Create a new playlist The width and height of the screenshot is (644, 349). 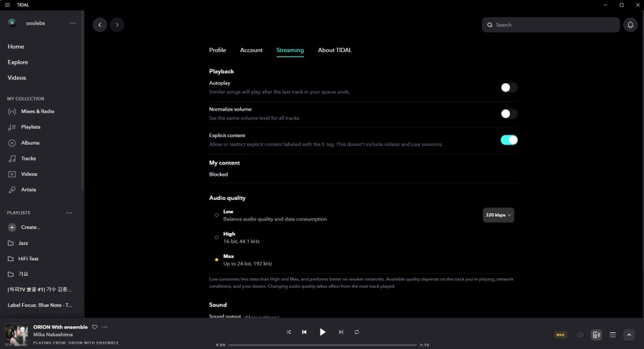tap(24, 227)
